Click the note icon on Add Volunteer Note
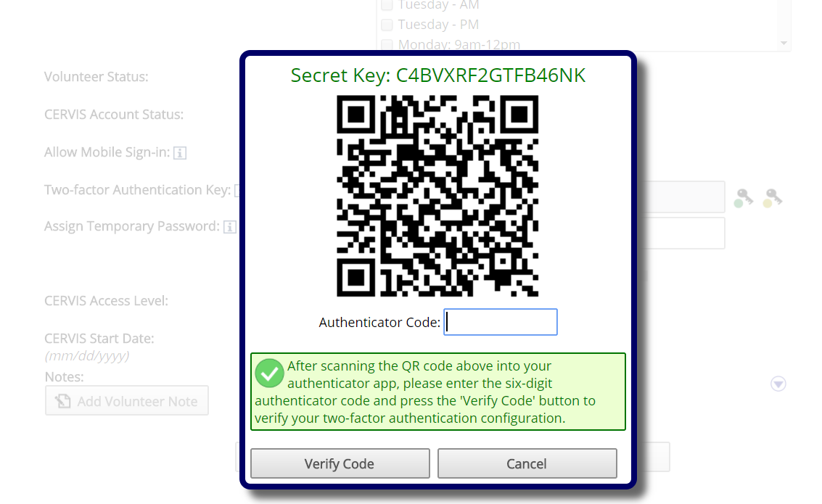The height and width of the screenshot is (504, 822). click(63, 401)
